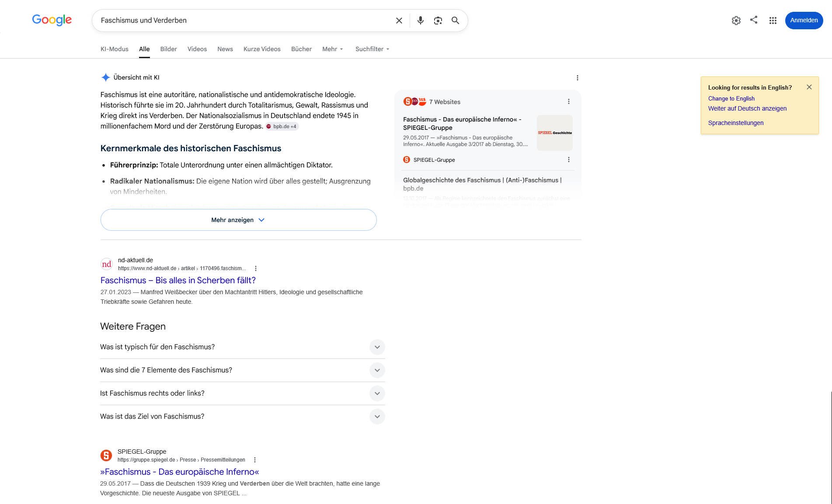This screenshot has width=832, height=504.
Task: Expand AI overview with Mehr anzeigen
Action: (x=239, y=220)
